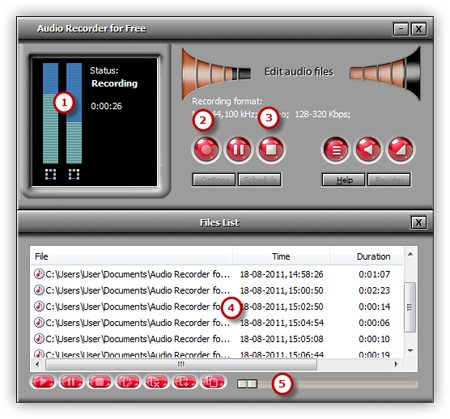Pause the current recording
The height and width of the screenshot is (419, 450).
238,150
